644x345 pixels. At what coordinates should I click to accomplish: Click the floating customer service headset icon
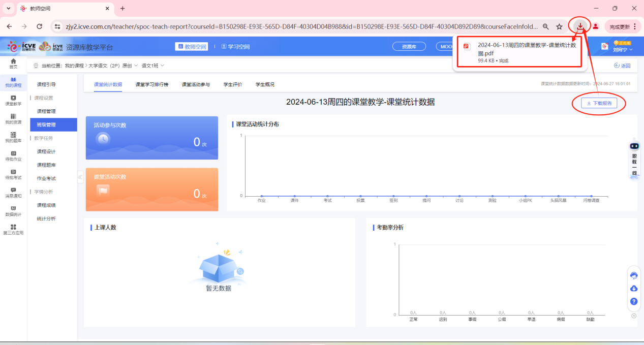[634, 275]
